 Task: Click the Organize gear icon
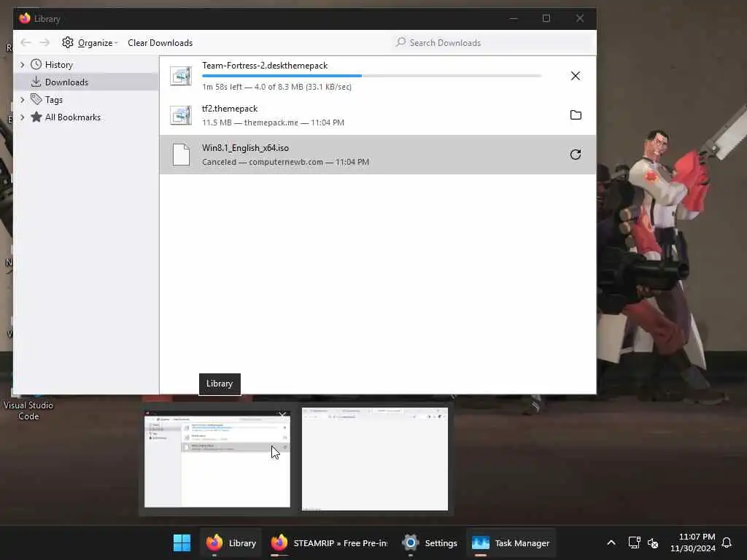[x=68, y=42]
